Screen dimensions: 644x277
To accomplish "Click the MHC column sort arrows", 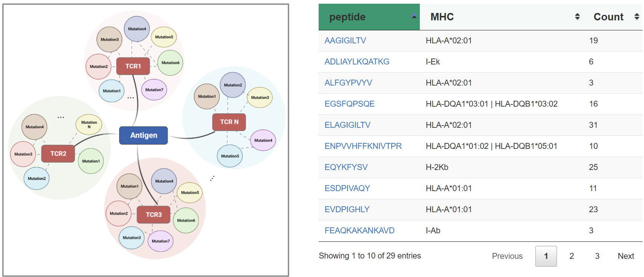I will (x=577, y=17).
